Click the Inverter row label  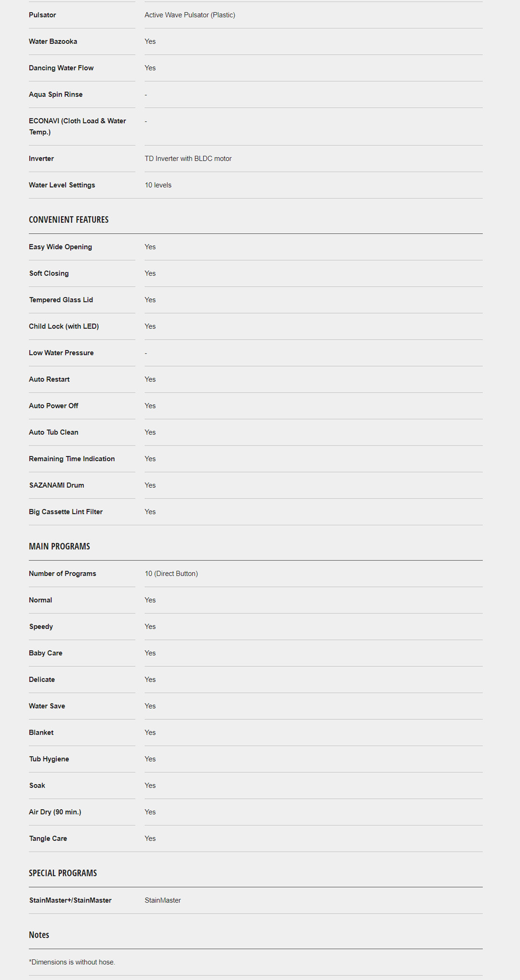(x=41, y=159)
